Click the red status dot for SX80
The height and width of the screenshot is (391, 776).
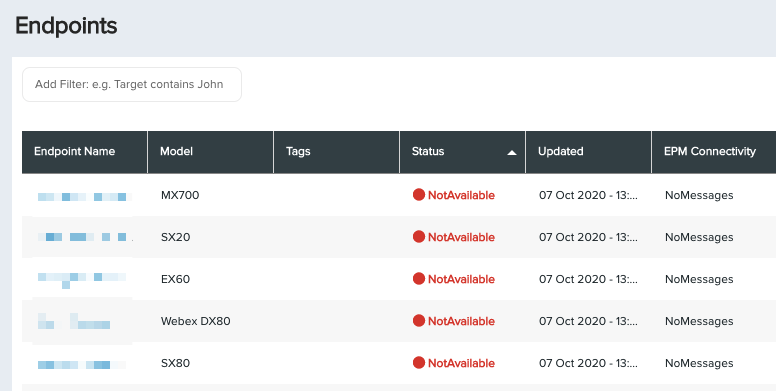point(419,363)
